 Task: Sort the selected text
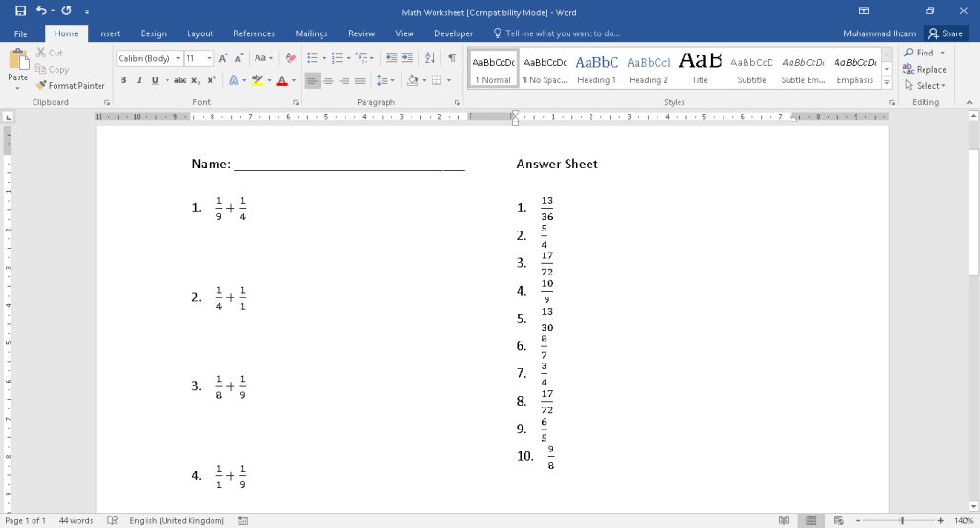[x=430, y=58]
